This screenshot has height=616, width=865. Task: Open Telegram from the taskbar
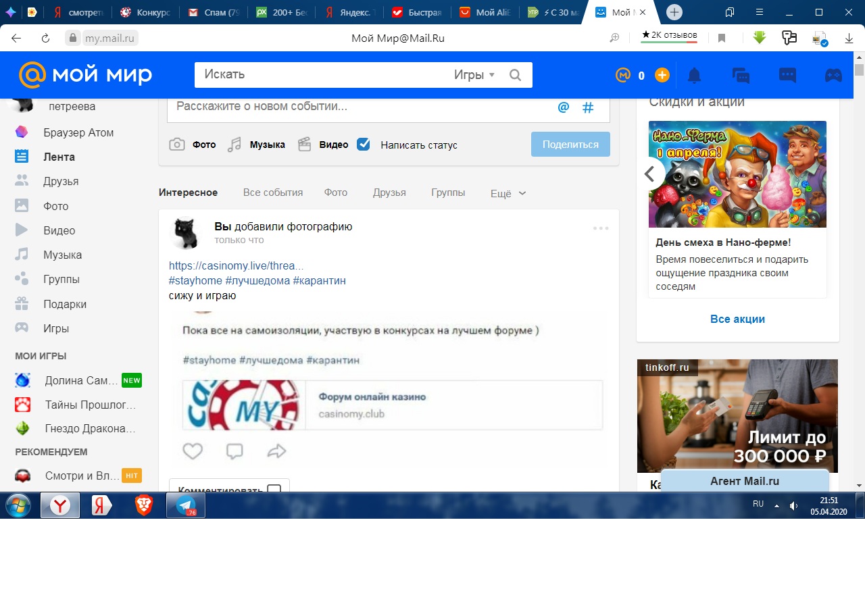[x=186, y=505]
